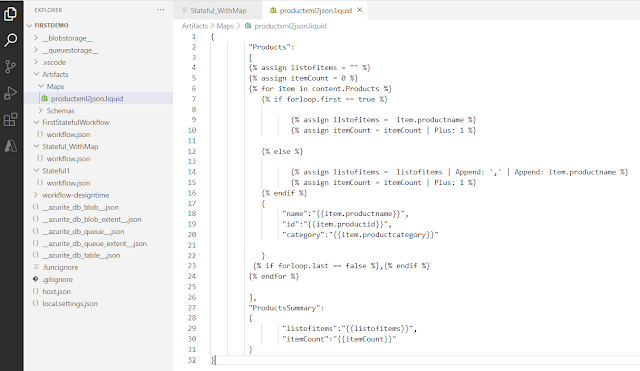Click line number 1 in the gutter
This screenshot has width=640, height=371.
[194, 37]
